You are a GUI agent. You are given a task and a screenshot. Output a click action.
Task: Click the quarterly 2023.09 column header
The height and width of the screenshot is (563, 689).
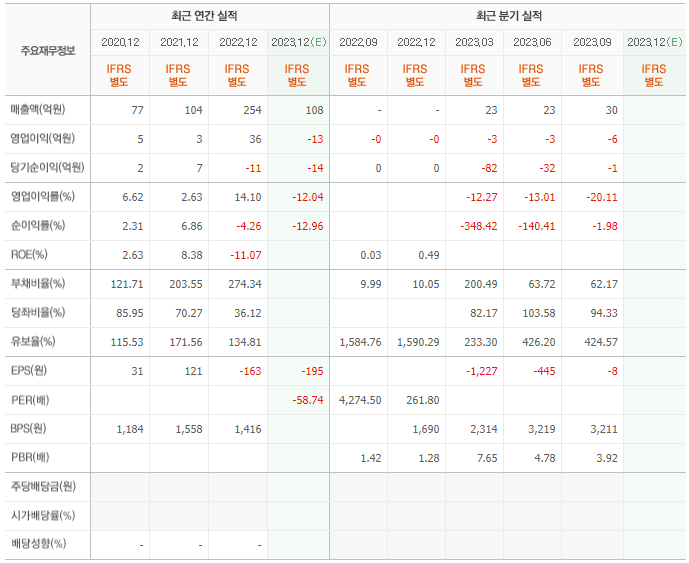(x=592, y=42)
